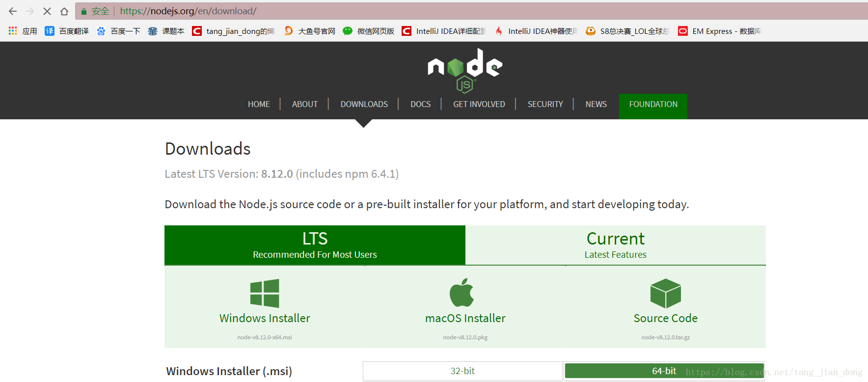This screenshot has width=868, height=382.
Task: Click the browser back arrow
Action: tap(13, 11)
